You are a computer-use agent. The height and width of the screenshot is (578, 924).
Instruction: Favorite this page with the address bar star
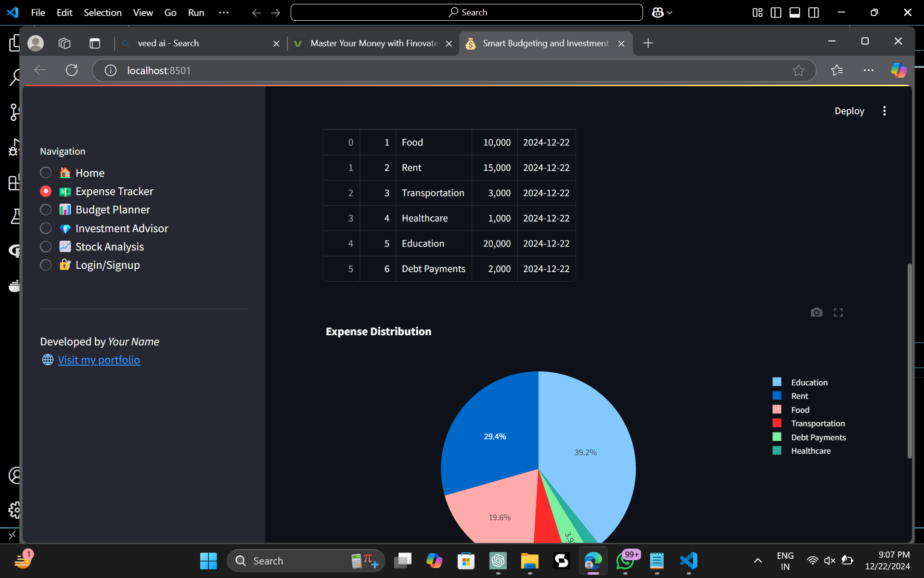click(x=798, y=70)
